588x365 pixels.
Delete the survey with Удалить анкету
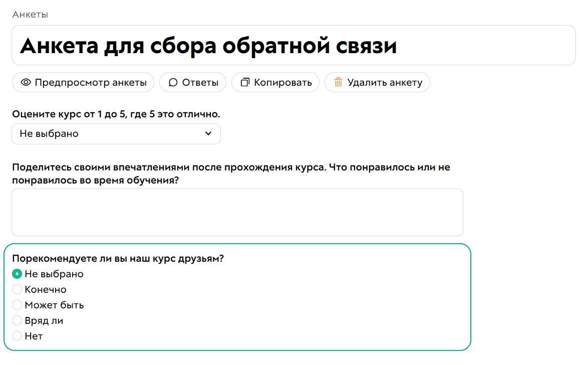(377, 82)
